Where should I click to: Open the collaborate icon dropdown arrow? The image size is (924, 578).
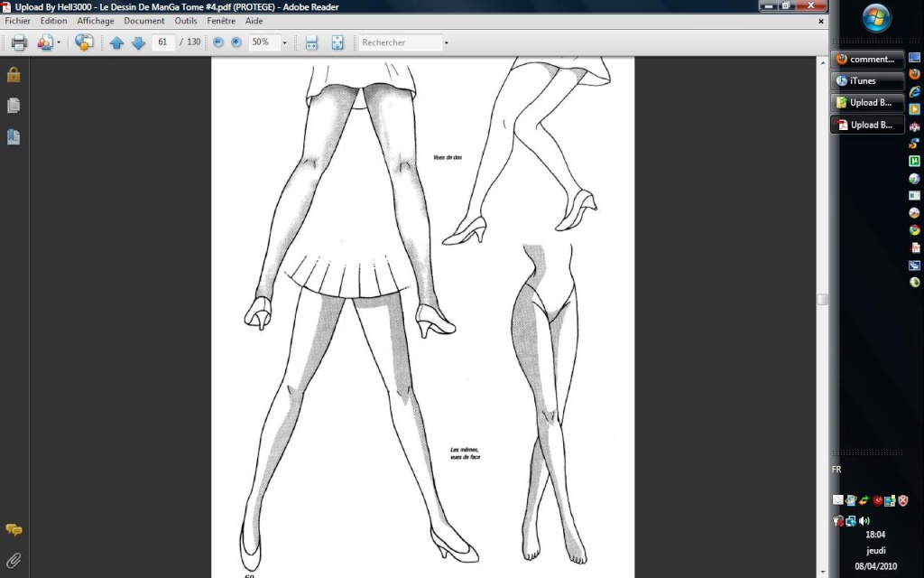point(59,42)
